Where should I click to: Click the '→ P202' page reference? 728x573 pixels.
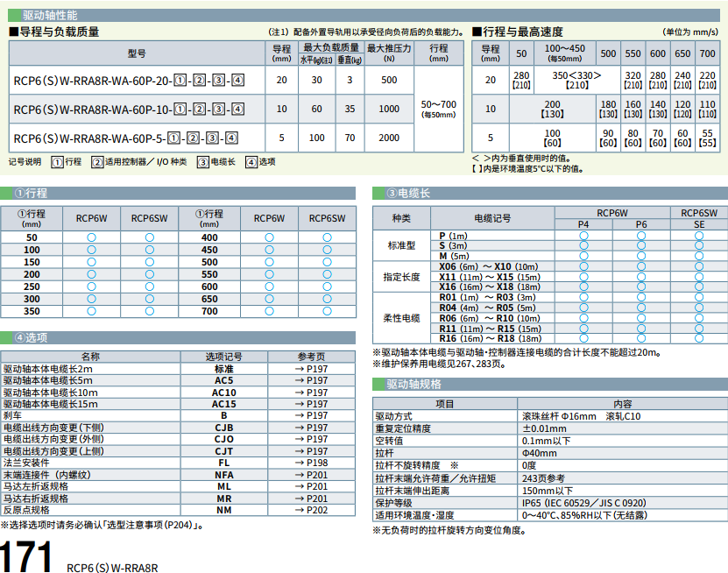pyautogui.click(x=311, y=510)
